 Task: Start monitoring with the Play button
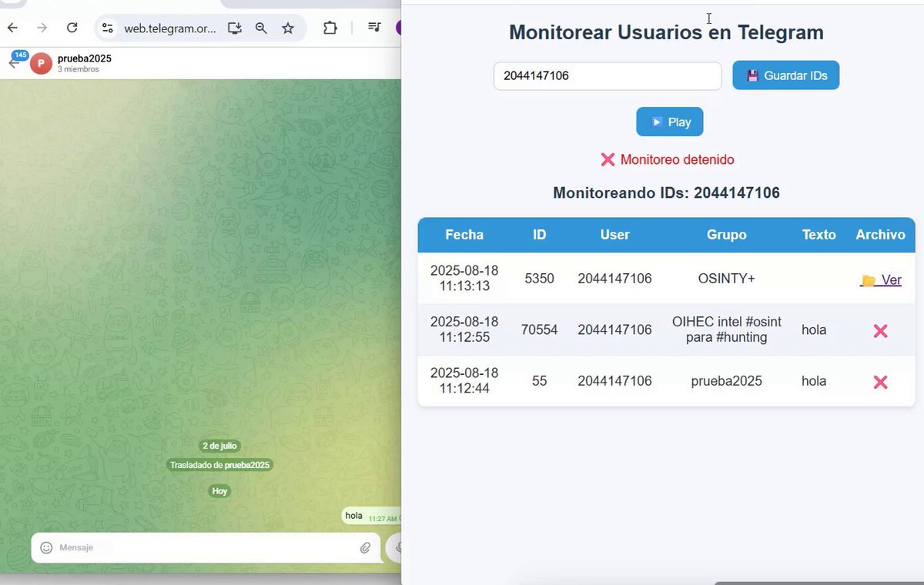pyautogui.click(x=670, y=122)
